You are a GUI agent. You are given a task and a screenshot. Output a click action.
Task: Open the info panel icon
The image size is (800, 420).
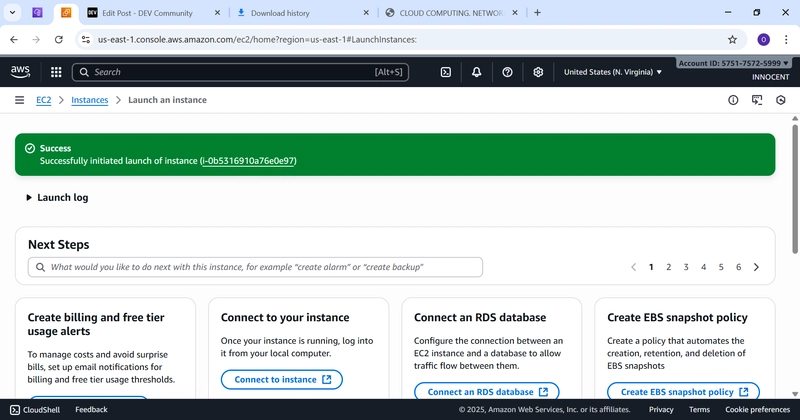pyautogui.click(x=733, y=100)
